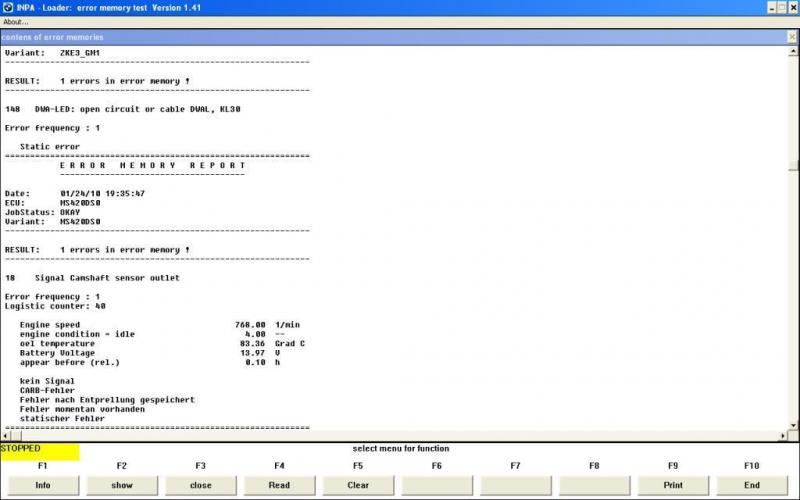Click the F2 show button
This screenshot has width=800, height=500.
click(121, 485)
